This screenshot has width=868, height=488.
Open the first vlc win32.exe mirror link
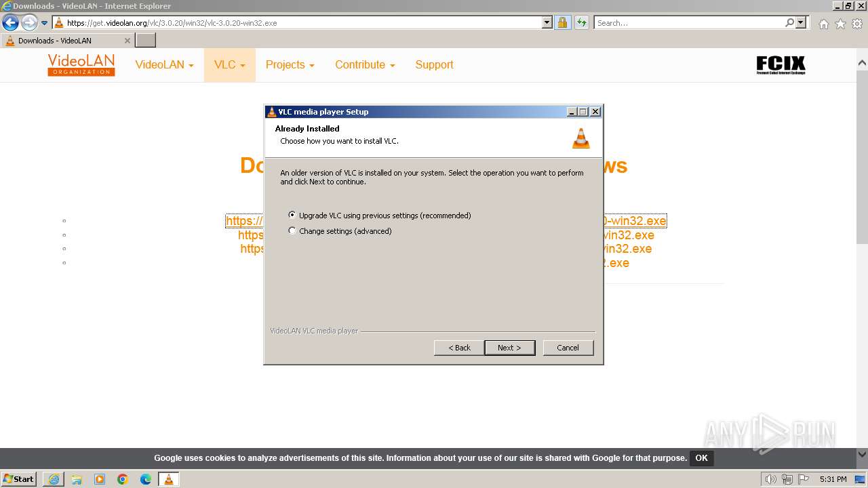(446, 221)
